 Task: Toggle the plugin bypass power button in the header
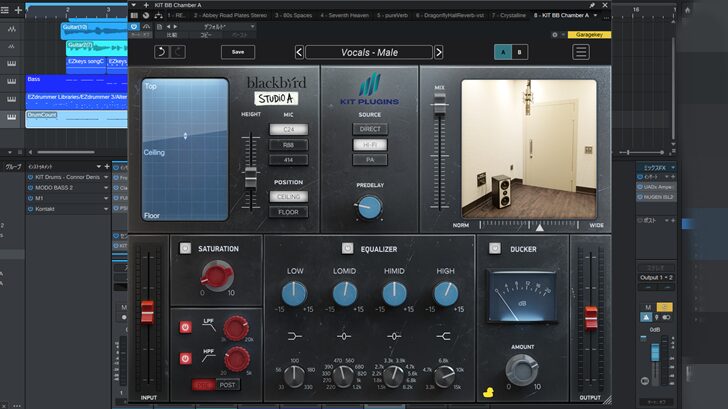(x=134, y=27)
